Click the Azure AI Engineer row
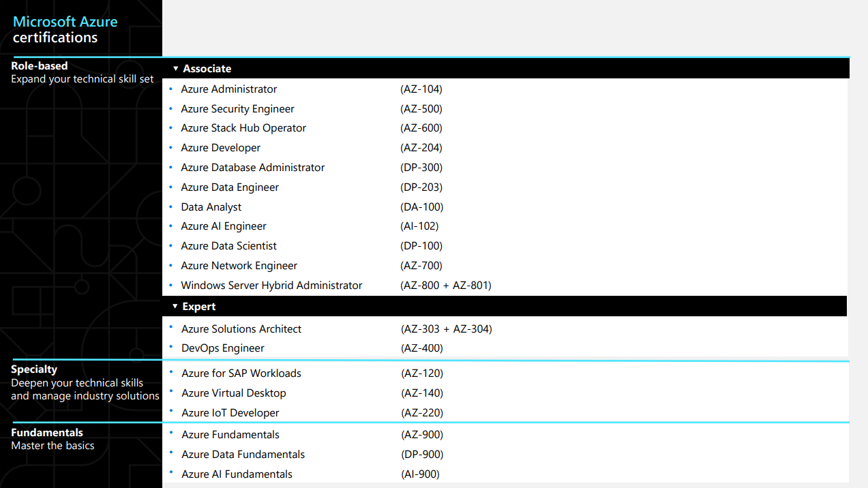The width and height of the screenshot is (868, 488). 224,226
